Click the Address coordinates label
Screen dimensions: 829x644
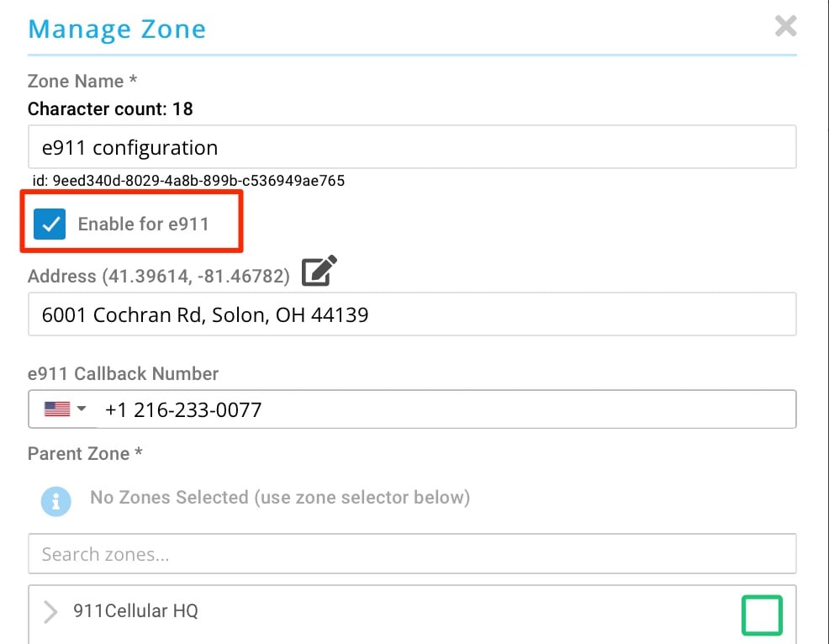point(159,276)
